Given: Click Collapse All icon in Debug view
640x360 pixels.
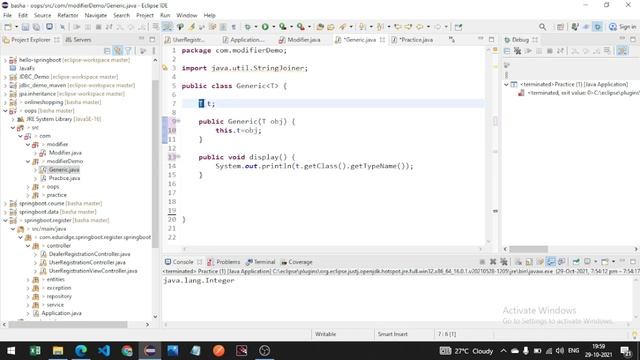Looking at the screenshot, I should (x=507, y=51).
